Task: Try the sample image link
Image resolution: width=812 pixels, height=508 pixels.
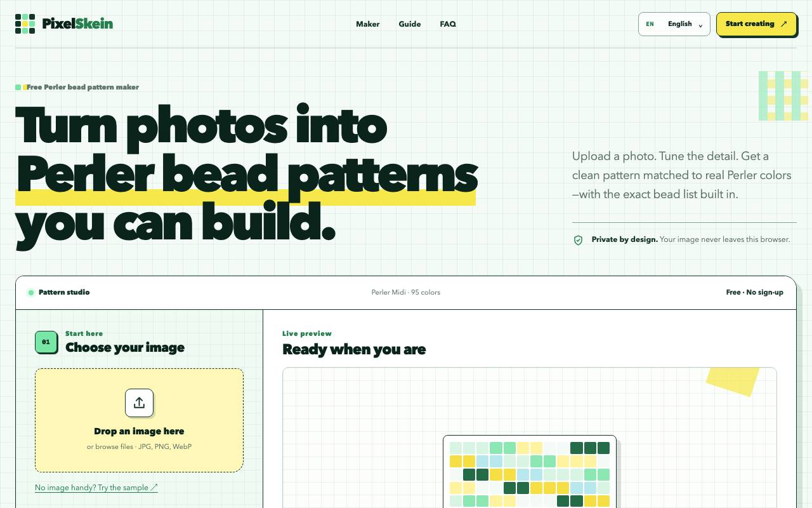Action: pos(96,488)
